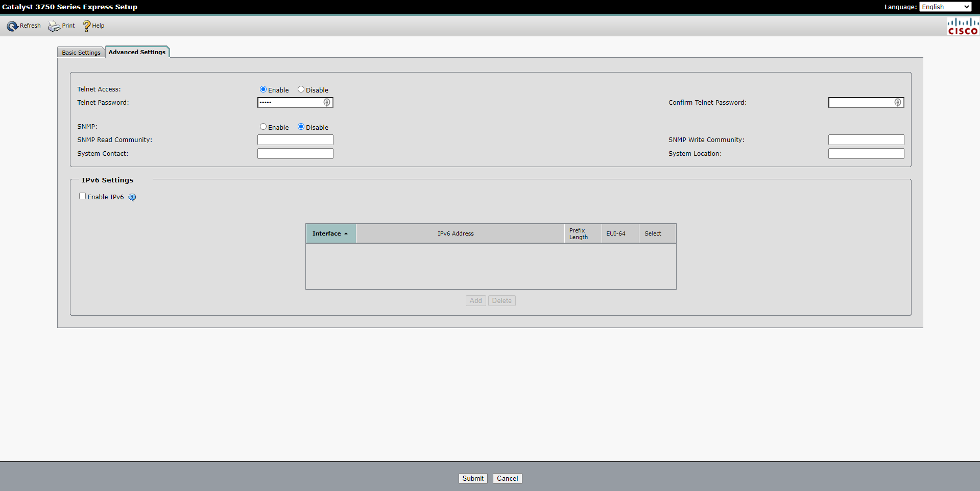Select Disable for Telnet Access
This screenshot has height=491, width=980.
[x=301, y=89]
